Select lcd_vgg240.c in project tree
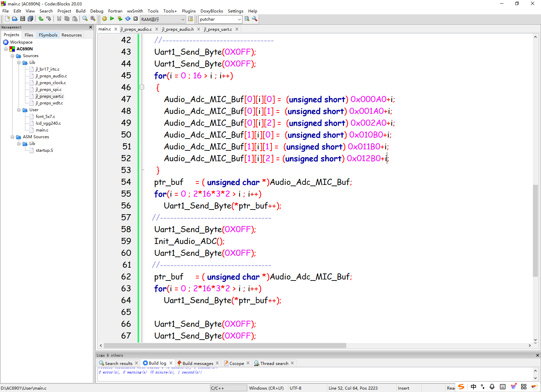 coord(48,123)
